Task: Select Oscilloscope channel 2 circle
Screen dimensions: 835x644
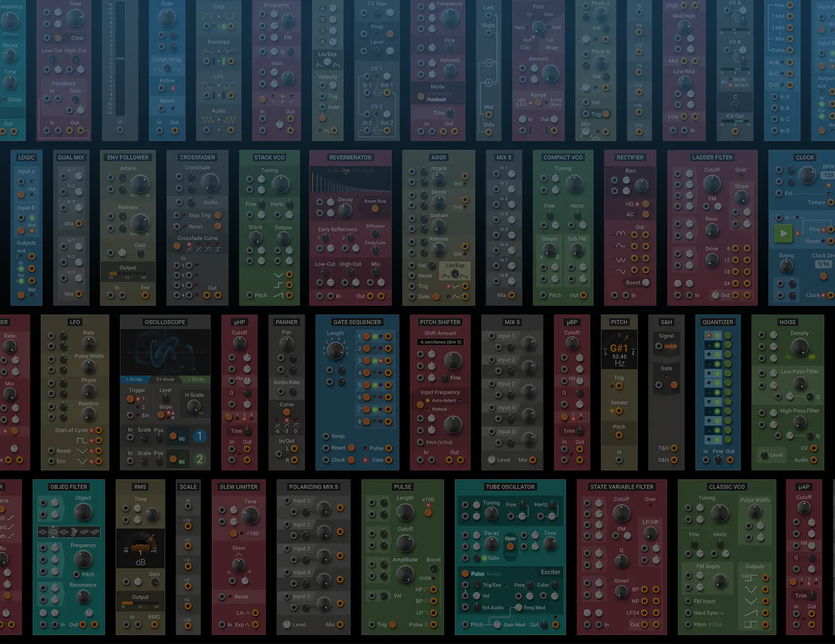Action: coord(200,460)
